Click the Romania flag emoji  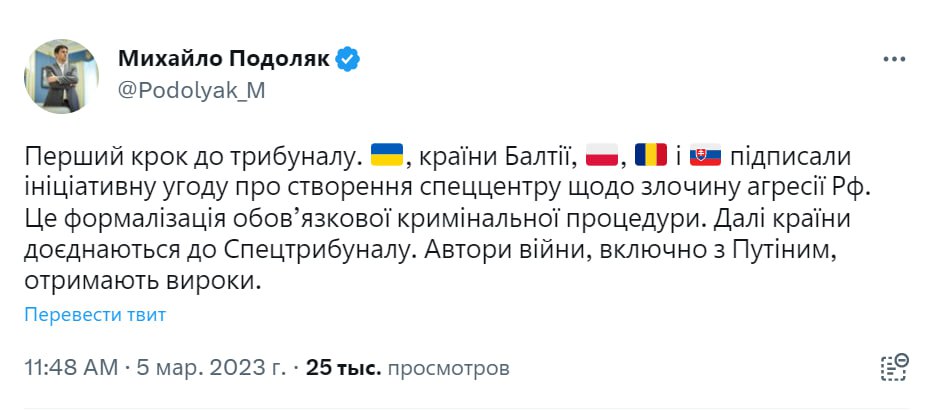pos(651,156)
